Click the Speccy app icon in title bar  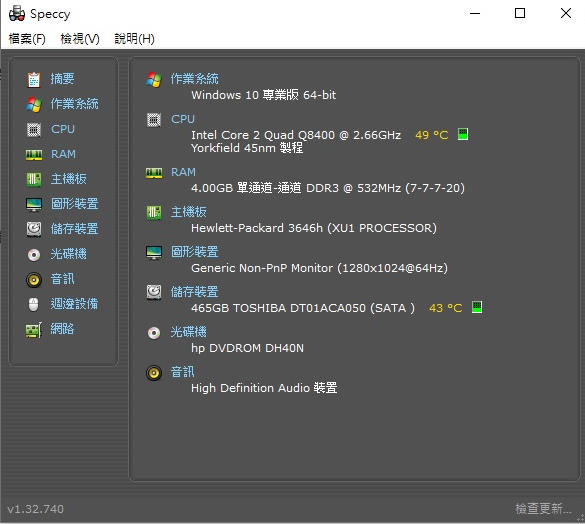tap(17, 13)
